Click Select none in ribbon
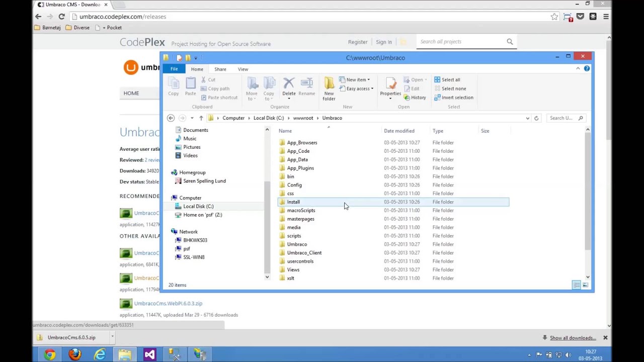The image size is (644, 362). point(449,88)
